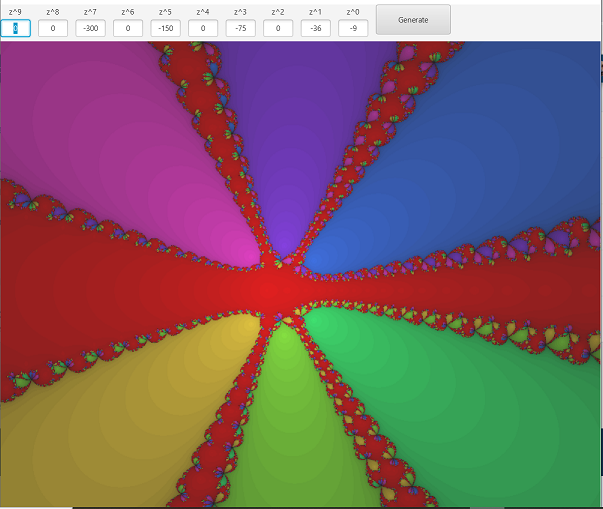603x509 pixels.
Task: Click the rendered fractal image
Action: coord(300,274)
